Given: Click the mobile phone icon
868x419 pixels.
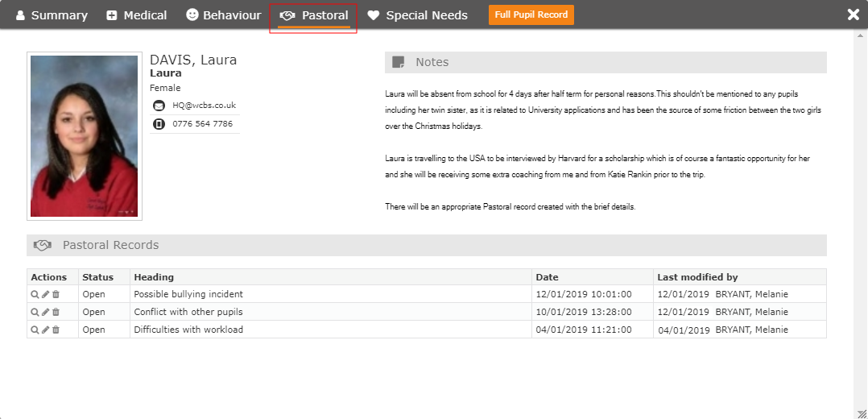Looking at the screenshot, I should (159, 124).
